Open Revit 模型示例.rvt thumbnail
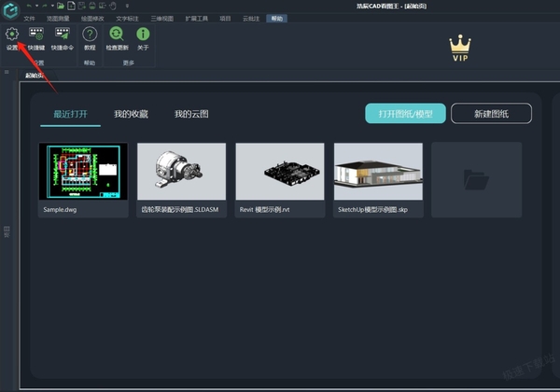Screen dimensions: 560x392 point(280,172)
